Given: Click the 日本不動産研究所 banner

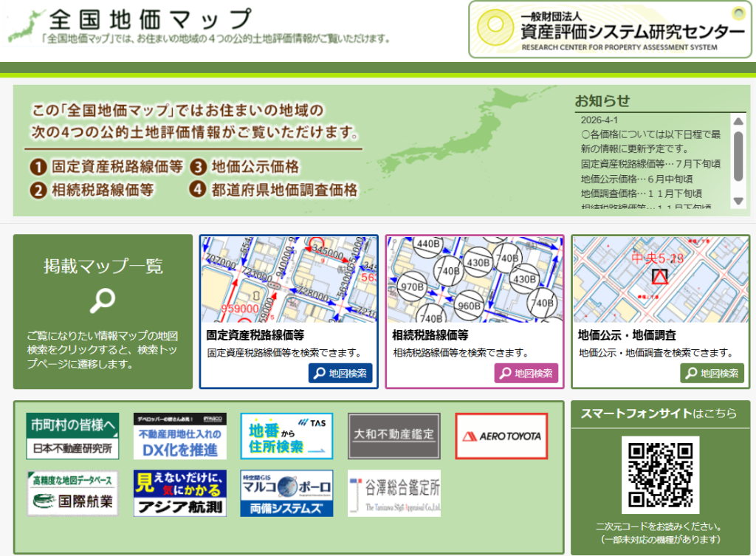Looking at the screenshot, I should pyautogui.click(x=72, y=436).
